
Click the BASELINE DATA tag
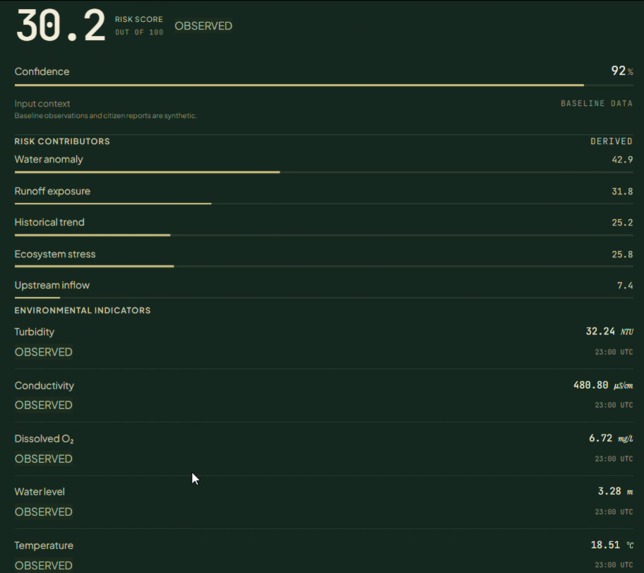[596, 103]
